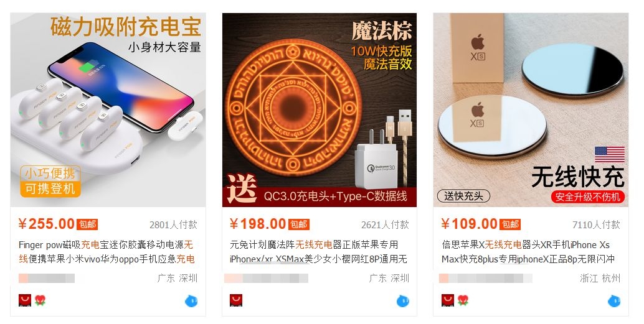Open the 元兔计划魔法阵无线充电器 title link
The image size is (644, 324).
coord(319,252)
